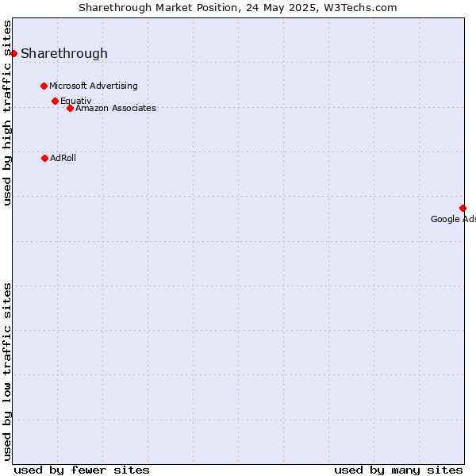476x476 pixels.
Task: Click the "Google Ads" label text
Action: 453,219
